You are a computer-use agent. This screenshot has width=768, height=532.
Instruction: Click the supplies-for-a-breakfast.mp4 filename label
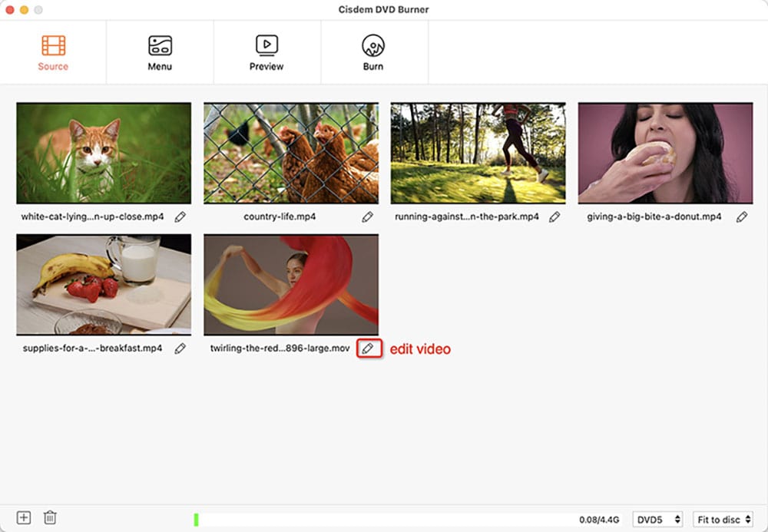[x=93, y=349]
